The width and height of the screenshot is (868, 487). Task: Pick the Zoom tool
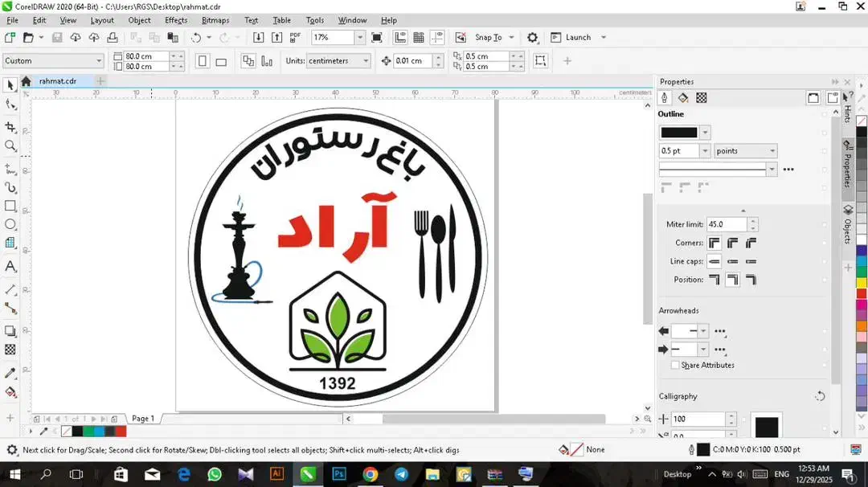point(10,146)
